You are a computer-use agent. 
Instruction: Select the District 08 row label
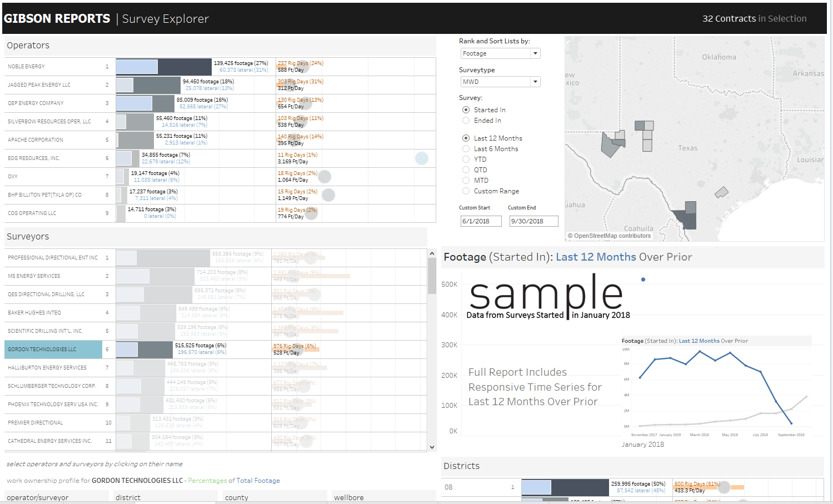pyautogui.click(x=448, y=487)
